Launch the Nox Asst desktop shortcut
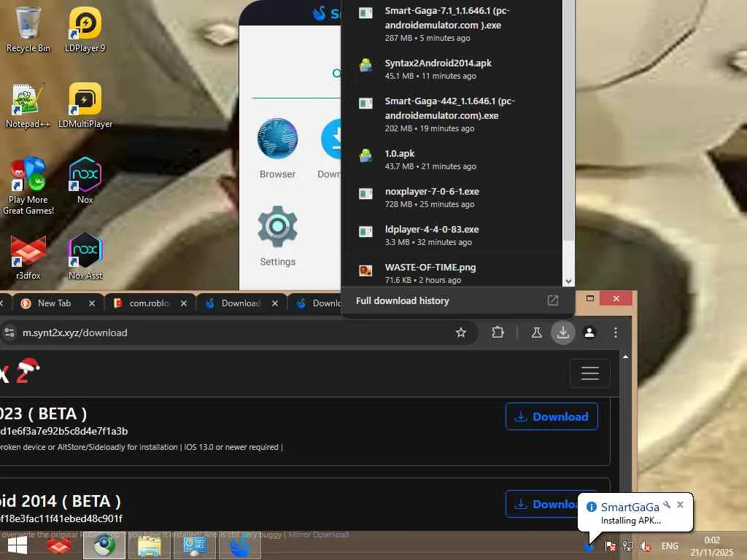Image resolution: width=747 pixels, height=560 pixels. coord(85,257)
